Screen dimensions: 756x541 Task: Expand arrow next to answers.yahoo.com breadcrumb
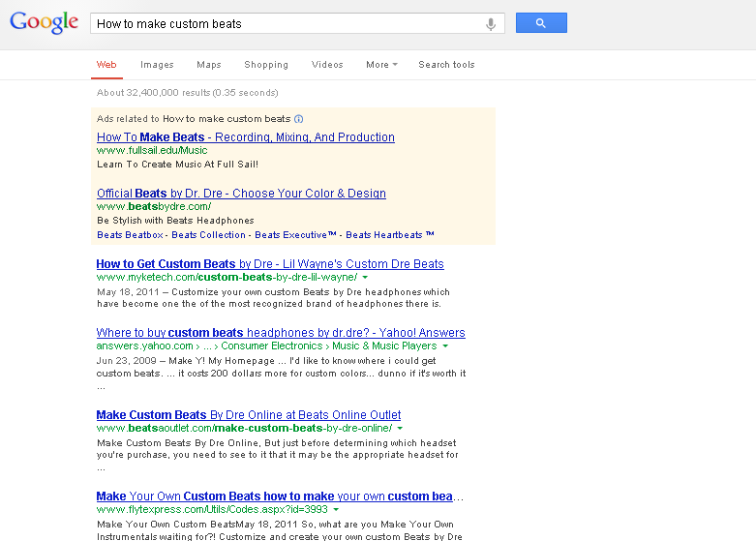pyautogui.click(x=445, y=346)
